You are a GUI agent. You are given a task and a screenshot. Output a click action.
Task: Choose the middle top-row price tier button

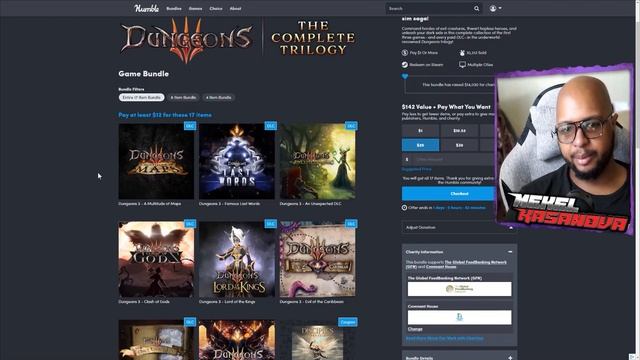(460, 131)
